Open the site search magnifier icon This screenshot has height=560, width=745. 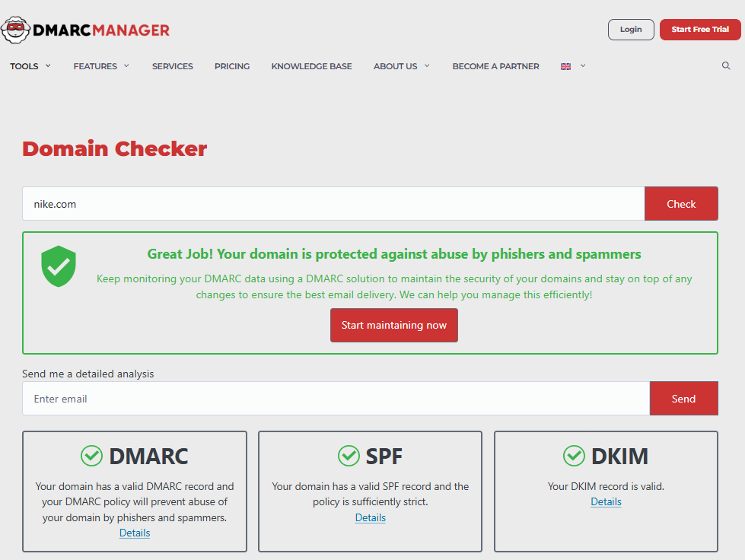click(x=726, y=65)
